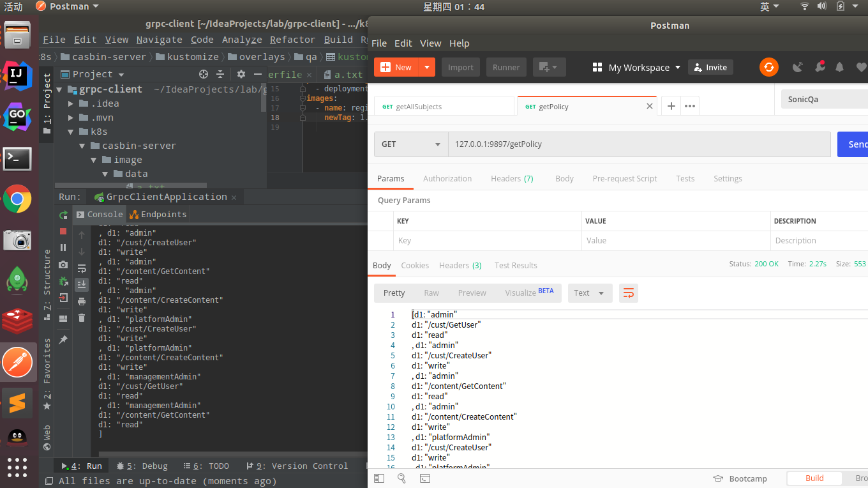The width and height of the screenshot is (868, 488).
Task: Toggle scroll to end of console
Action: coord(82,285)
